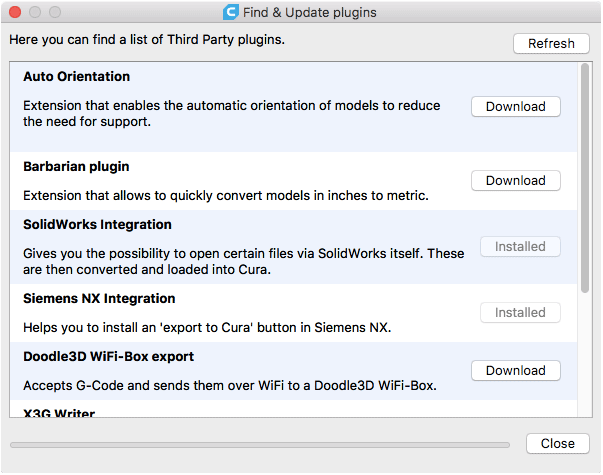Download the Auto Orientation plugin
The width and height of the screenshot is (603, 475).
point(515,107)
